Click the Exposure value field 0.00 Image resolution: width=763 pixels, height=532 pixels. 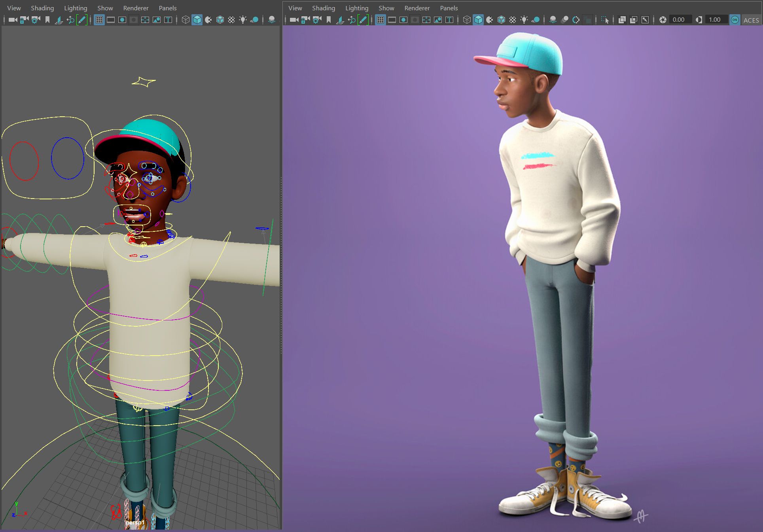tap(680, 20)
